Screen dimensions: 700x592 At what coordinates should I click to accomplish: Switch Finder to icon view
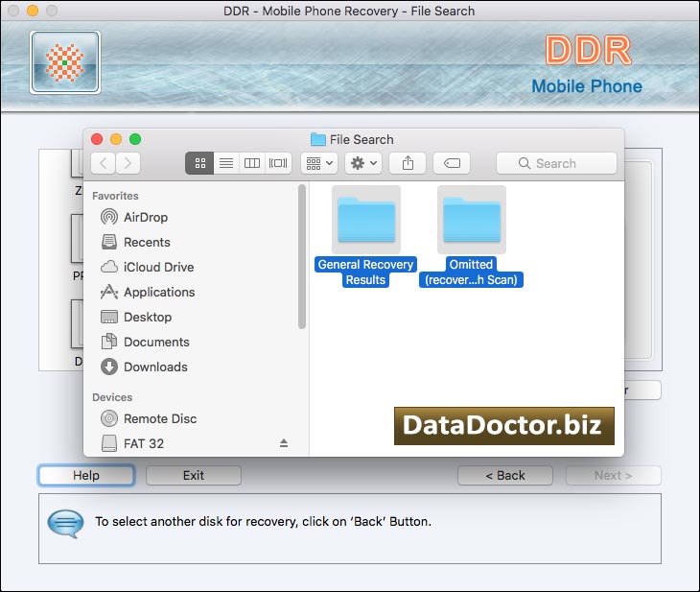tap(199, 163)
